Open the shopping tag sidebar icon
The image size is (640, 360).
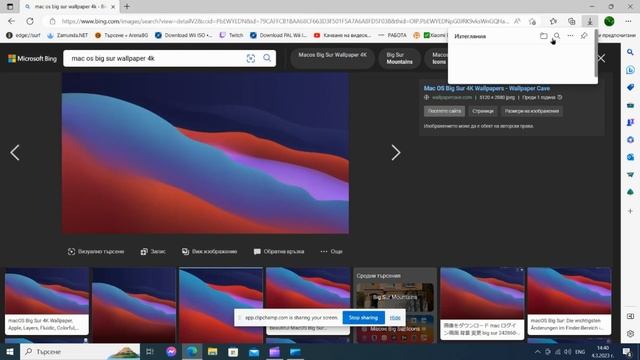(x=630, y=87)
